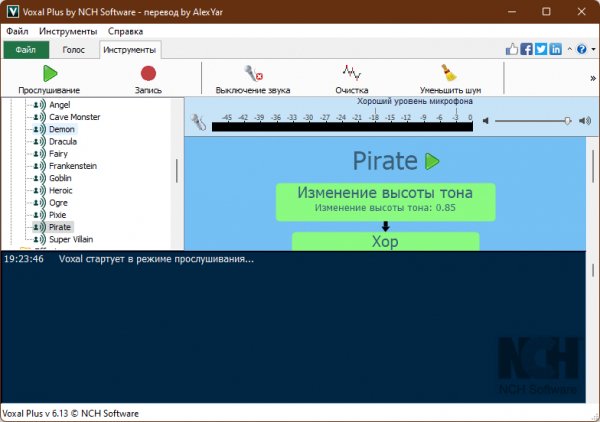Open the Файл menu in menu bar

coord(17,31)
